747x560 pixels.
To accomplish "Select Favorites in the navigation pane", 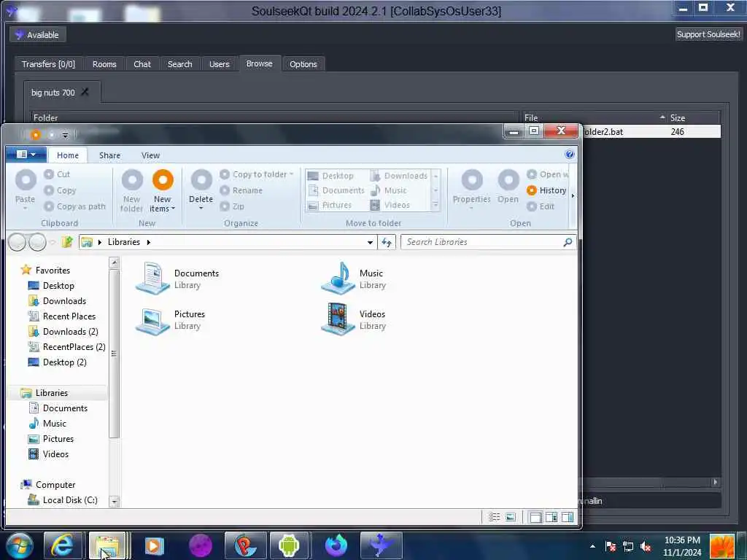I will point(46,270).
